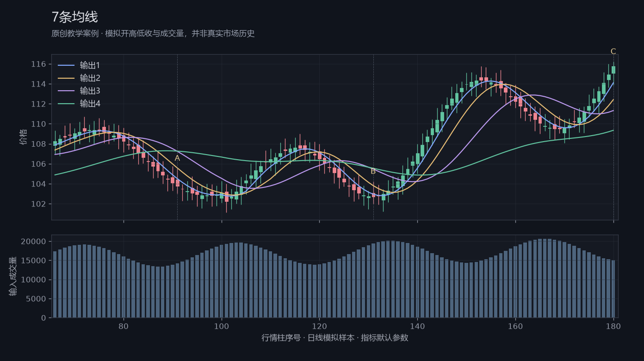Click the x-axis tick label 120
The height and width of the screenshot is (361, 644).
pyautogui.click(x=319, y=326)
